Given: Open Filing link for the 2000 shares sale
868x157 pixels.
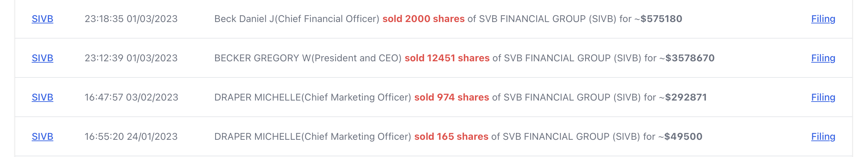Looking at the screenshot, I should pyautogui.click(x=823, y=19).
